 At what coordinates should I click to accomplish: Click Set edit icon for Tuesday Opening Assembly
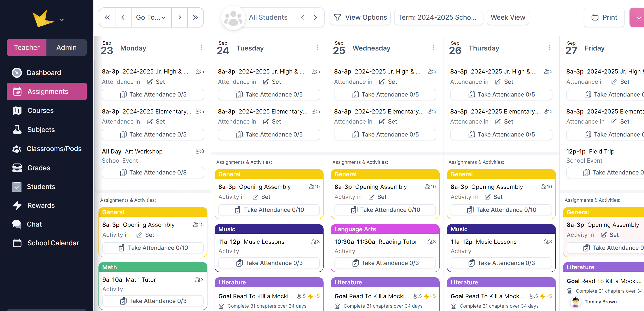(255, 197)
